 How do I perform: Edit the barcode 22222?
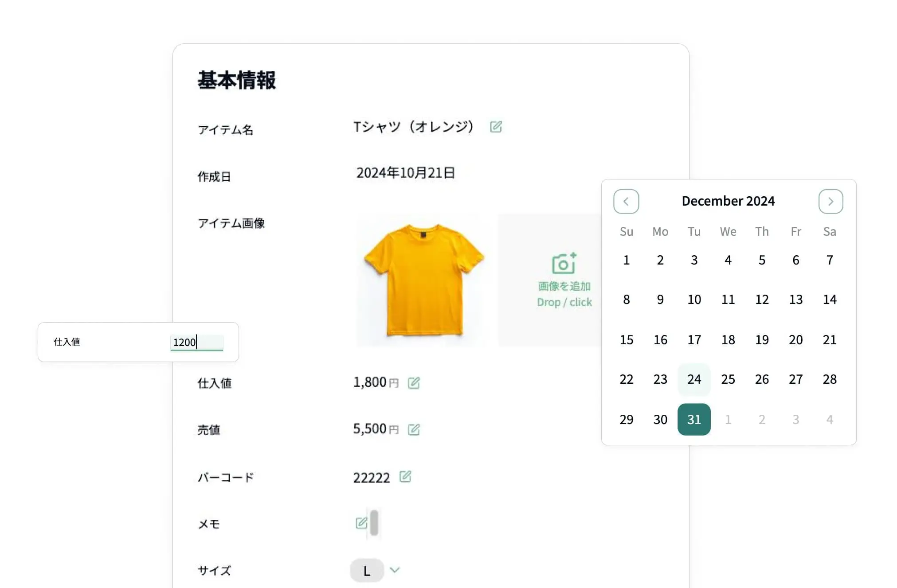(405, 476)
